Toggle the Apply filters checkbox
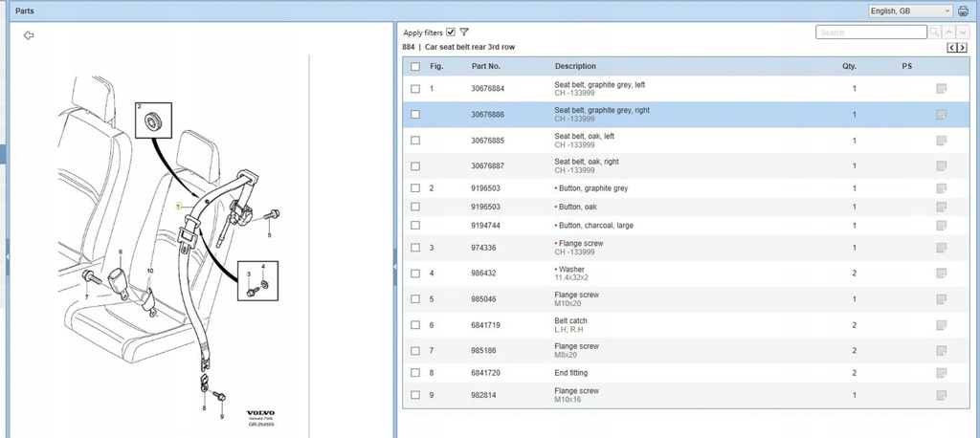This screenshot has width=980, height=438. pyautogui.click(x=451, y=33)
